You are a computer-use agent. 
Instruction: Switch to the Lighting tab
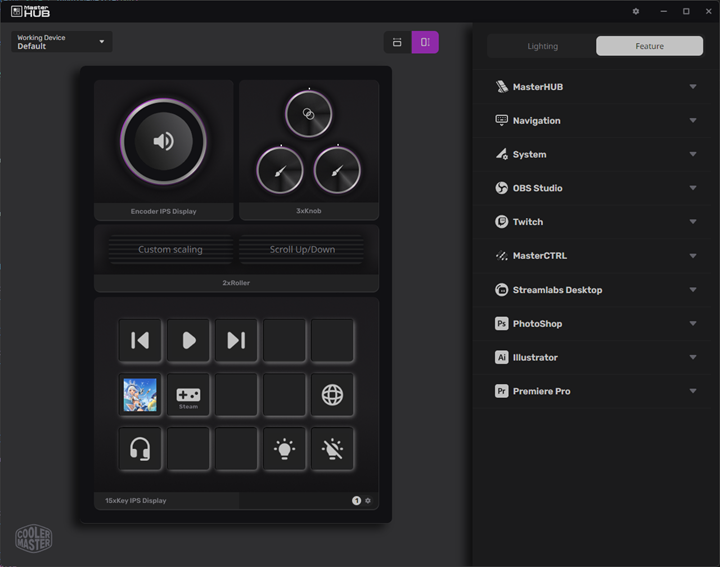tap(542, 46)
